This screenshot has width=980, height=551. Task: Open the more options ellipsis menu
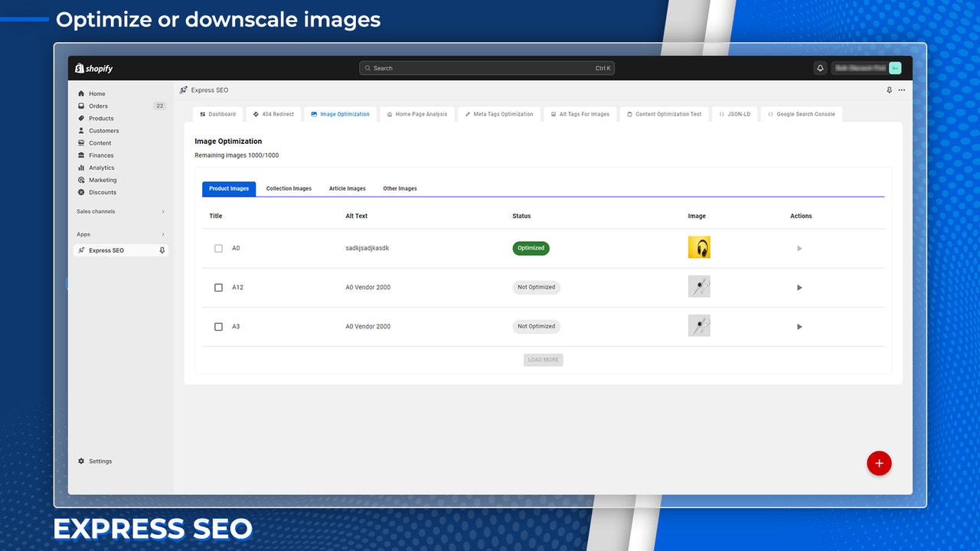click(x=901, y=90)
